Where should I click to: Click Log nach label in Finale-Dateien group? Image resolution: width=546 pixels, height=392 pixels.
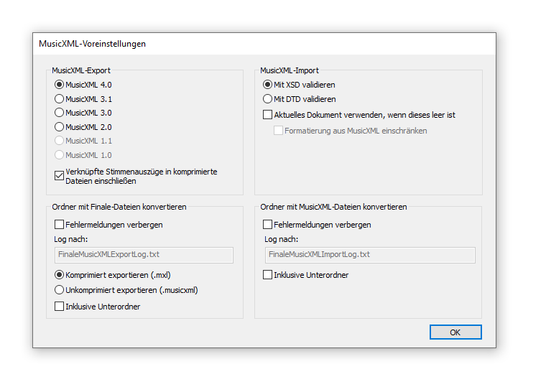point(70,239)
